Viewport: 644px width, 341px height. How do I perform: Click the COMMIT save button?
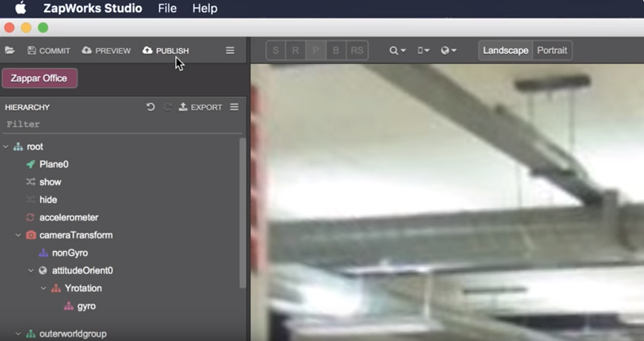tap(49, 50)
